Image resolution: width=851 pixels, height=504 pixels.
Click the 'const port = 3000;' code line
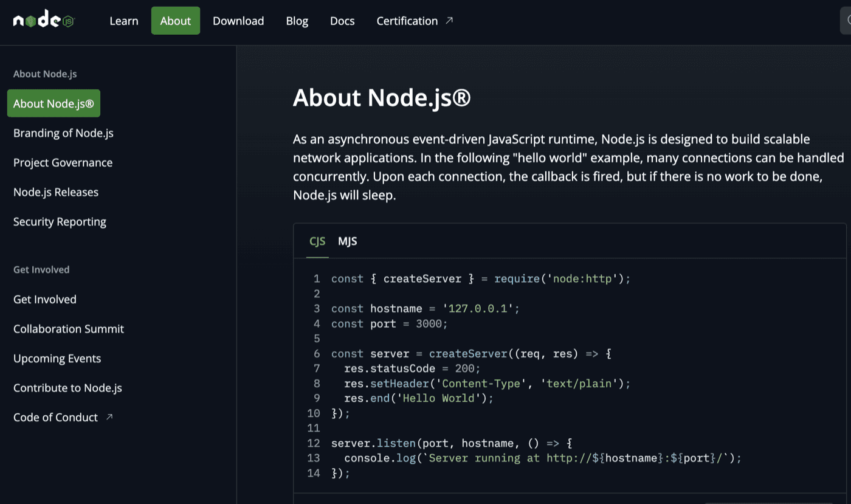click(x=389, y=324)
